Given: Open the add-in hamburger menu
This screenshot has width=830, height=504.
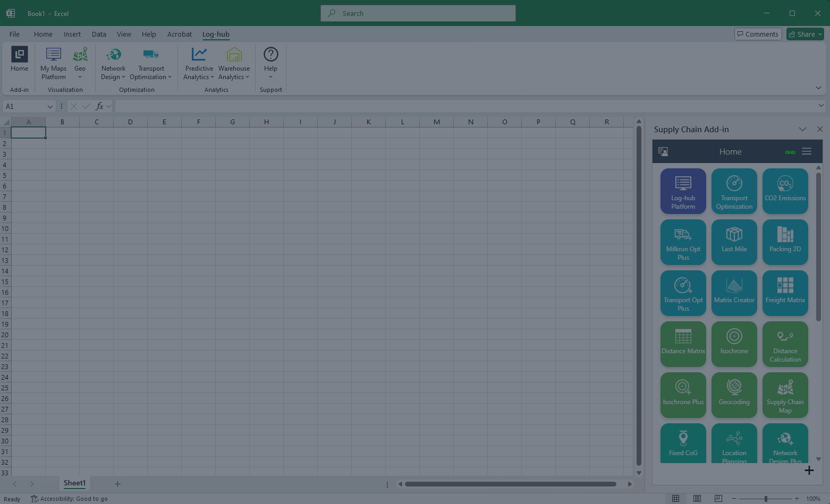Looking at the screenshot, I should click(807, 151).
